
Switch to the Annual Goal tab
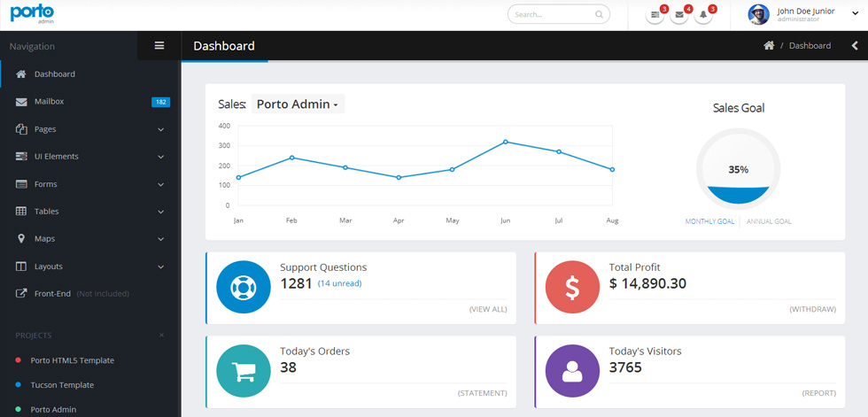tap(769, 221)
